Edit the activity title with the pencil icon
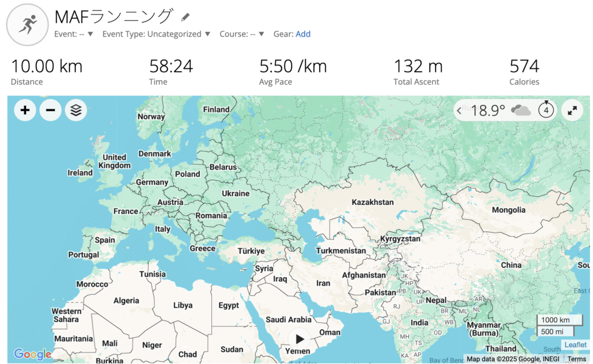The width and height of the screenshot is (593, 364). coord(185,17)
